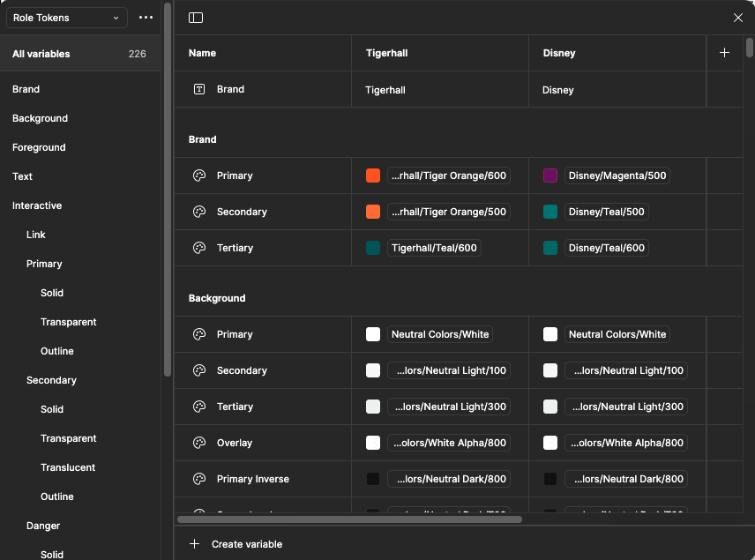
Task: Click the Tiger Orange/600 color swatch
Action: 373,175
